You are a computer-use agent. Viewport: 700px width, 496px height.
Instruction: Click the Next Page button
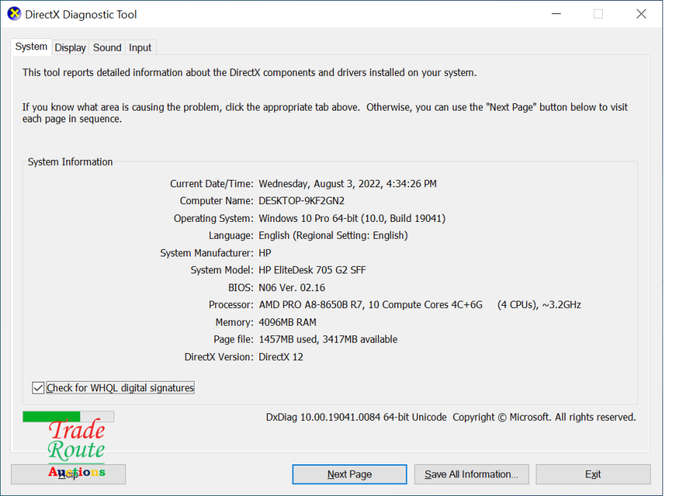pyautogui.click(x=350, y=474)
